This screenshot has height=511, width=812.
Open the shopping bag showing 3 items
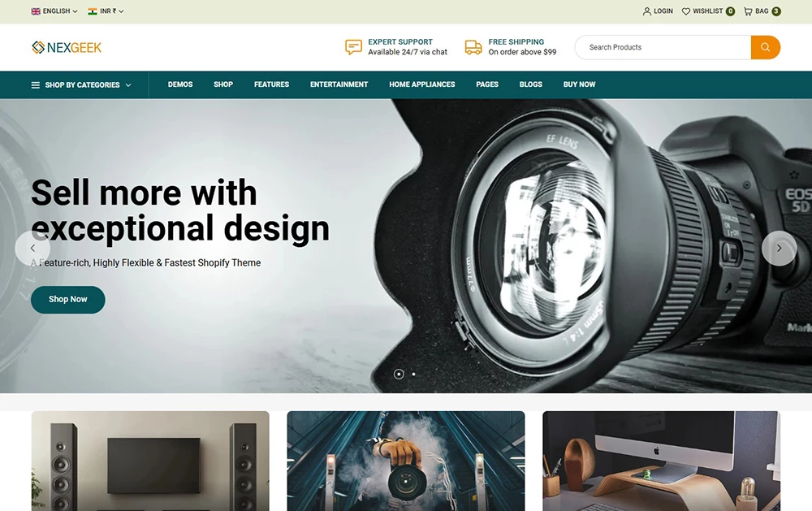click(759, 11)
